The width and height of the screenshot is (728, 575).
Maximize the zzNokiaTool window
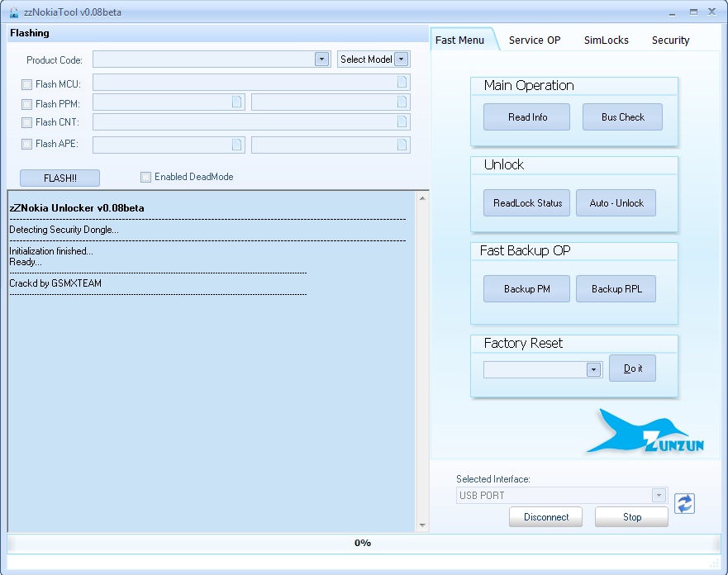tap(693, 12)
